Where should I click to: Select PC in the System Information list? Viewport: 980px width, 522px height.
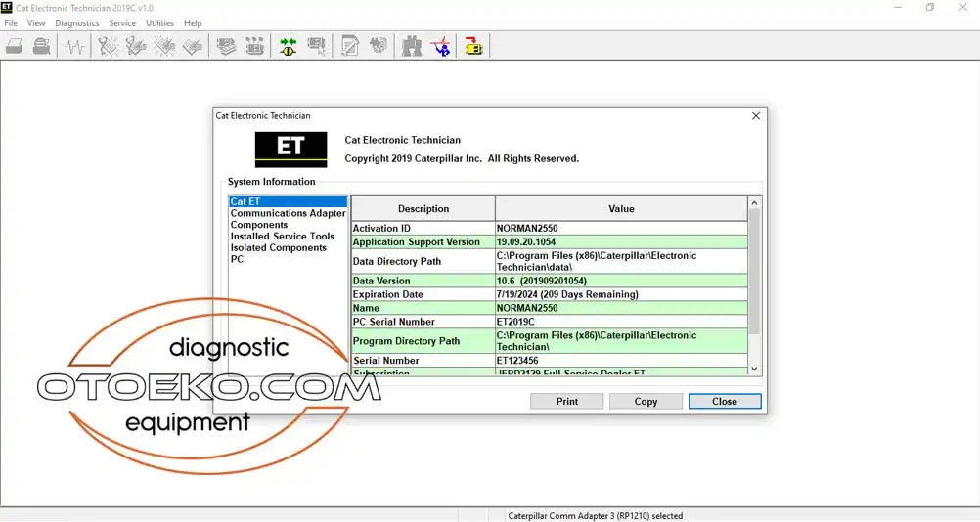point(237,260)
